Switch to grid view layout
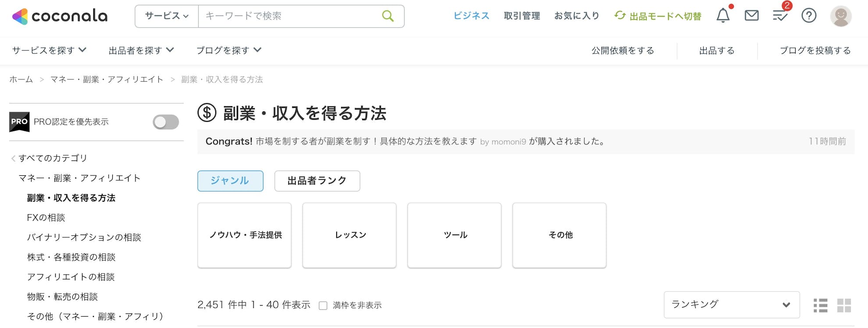Image resolution: width=868 pixels, height=328 pixels. 844,305
